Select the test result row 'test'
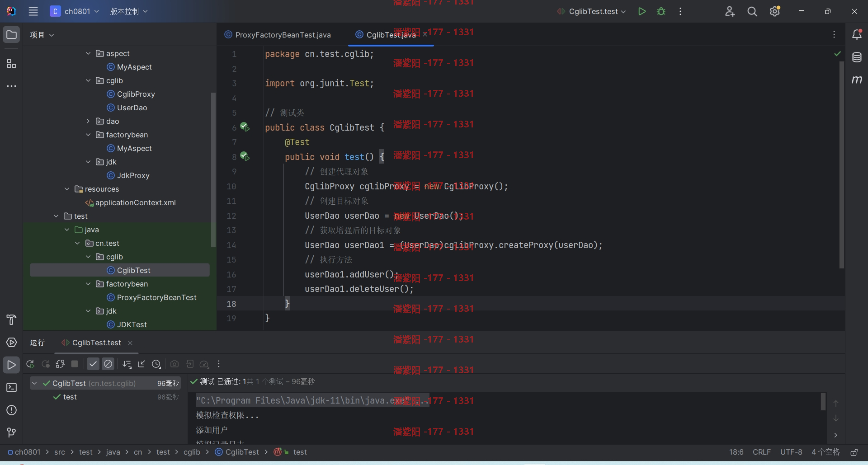This screenshot has width=868, height=465. pos(105,397)
